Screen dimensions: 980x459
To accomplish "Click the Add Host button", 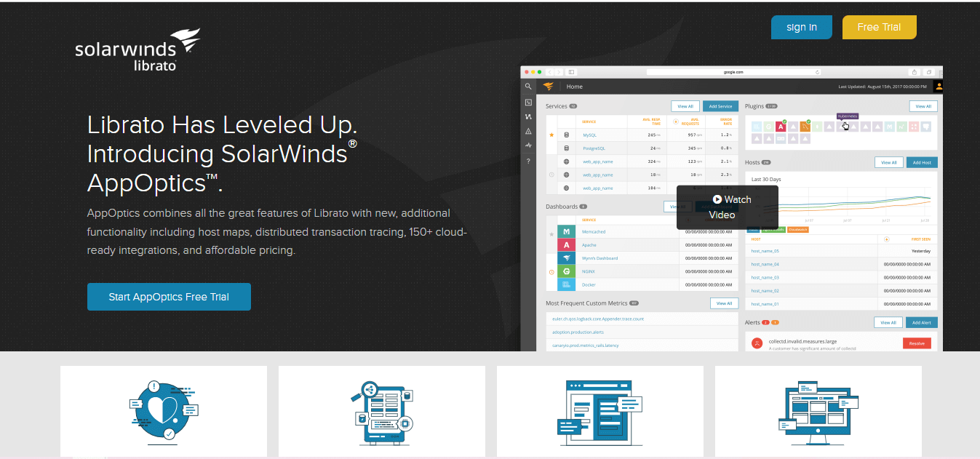I will [922, 162].
